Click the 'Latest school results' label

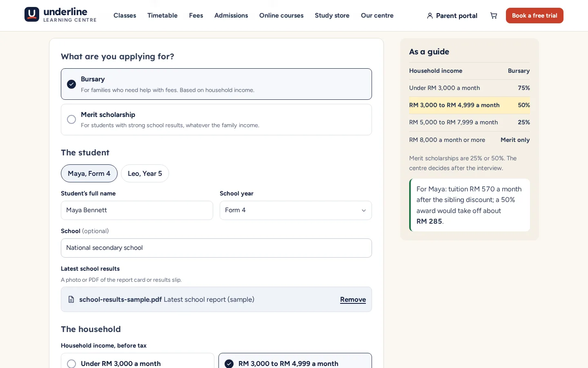point(90,269)
